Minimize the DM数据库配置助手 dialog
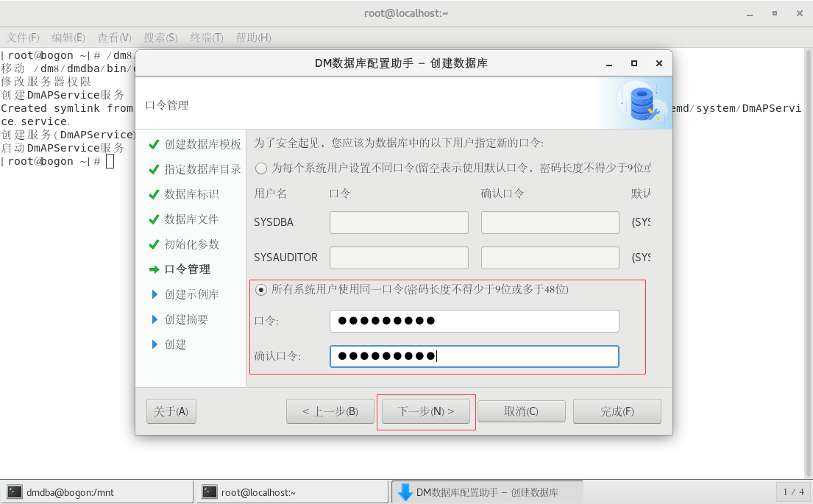Screen dimensions: 813x504 coord(609,63)
